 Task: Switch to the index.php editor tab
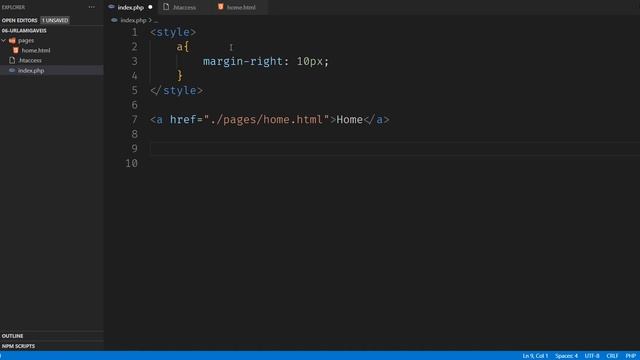(x=131, y=7)
